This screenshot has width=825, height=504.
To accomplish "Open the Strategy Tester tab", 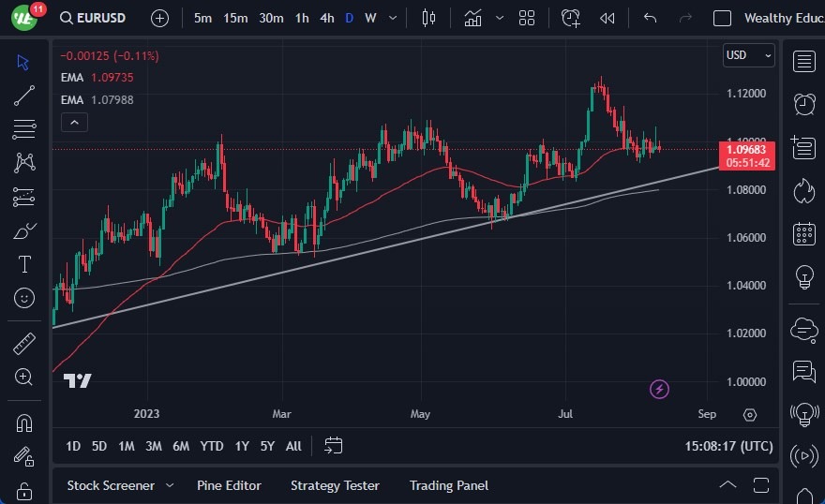I will click(x=335, y=485).
